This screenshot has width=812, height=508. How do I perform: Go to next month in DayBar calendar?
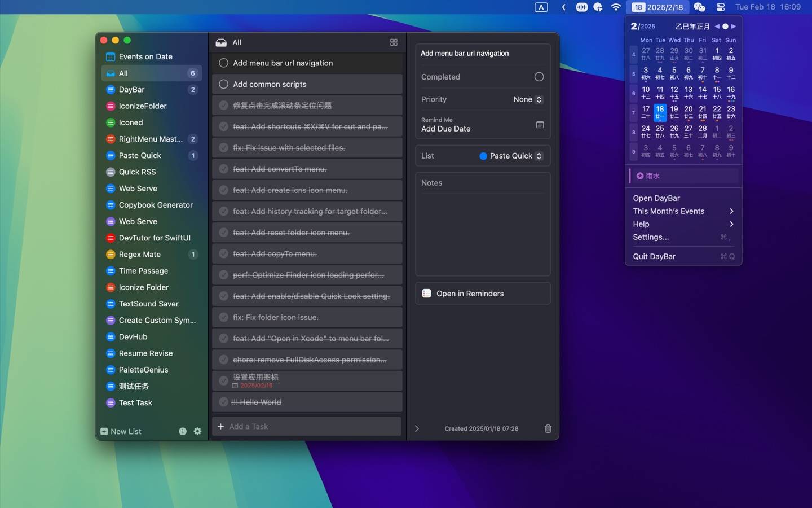tap(734, 27)
